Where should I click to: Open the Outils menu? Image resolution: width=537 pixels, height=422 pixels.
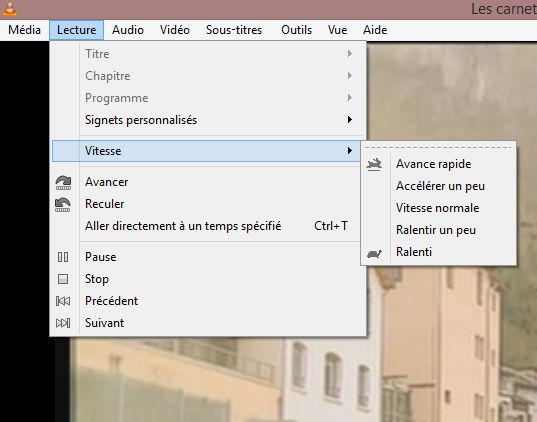(x=296, y=30)
